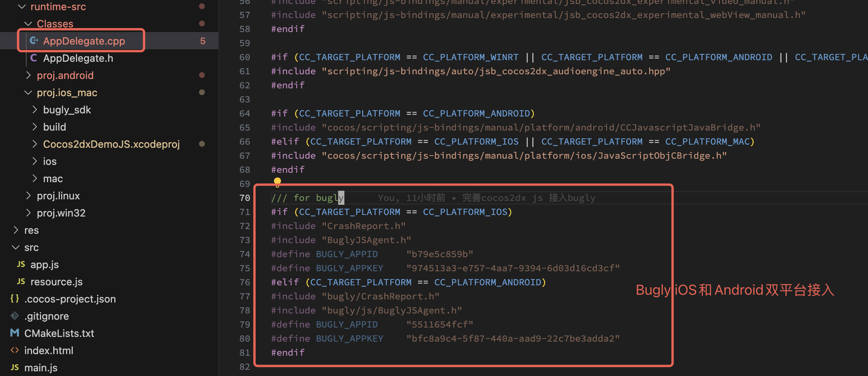Click the git icon next to .gitignore

pyautogui.click(x=15, y=316)
